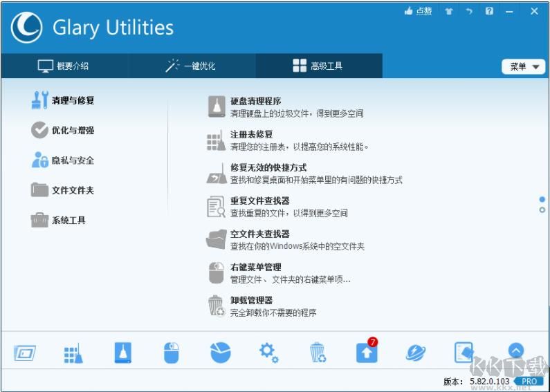This screenshot has width=550, height=392.
Task: Click the 文件文件夹 folder icon
Action: click(x=39, y=189)
